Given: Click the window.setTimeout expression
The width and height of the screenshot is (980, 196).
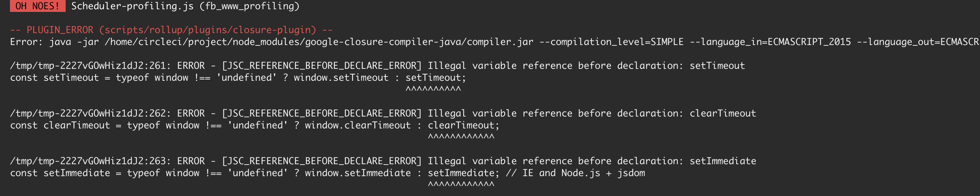Looking at the screenshot, I should point(341,78).
